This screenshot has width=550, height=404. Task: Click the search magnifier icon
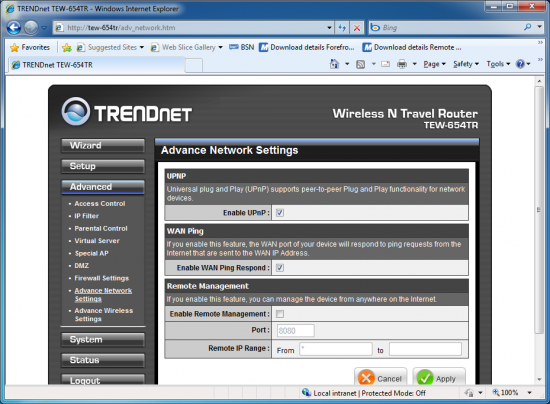point(528,27)
